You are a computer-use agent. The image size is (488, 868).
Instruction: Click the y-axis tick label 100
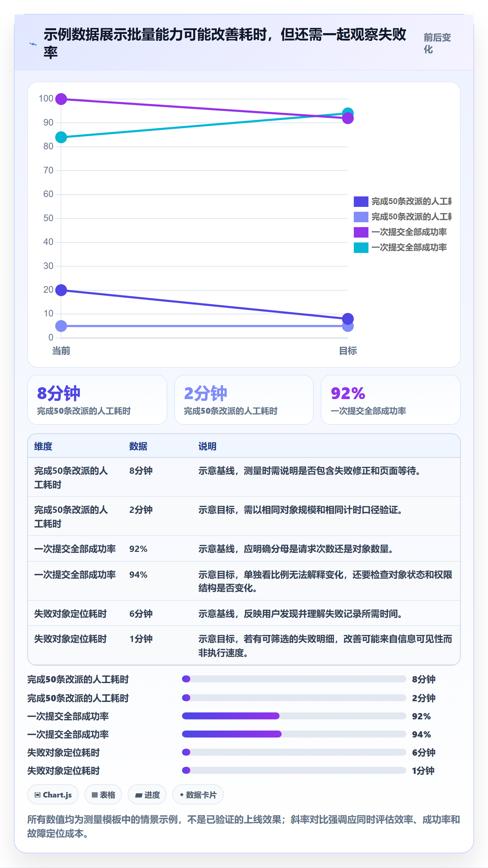(46, 99)
